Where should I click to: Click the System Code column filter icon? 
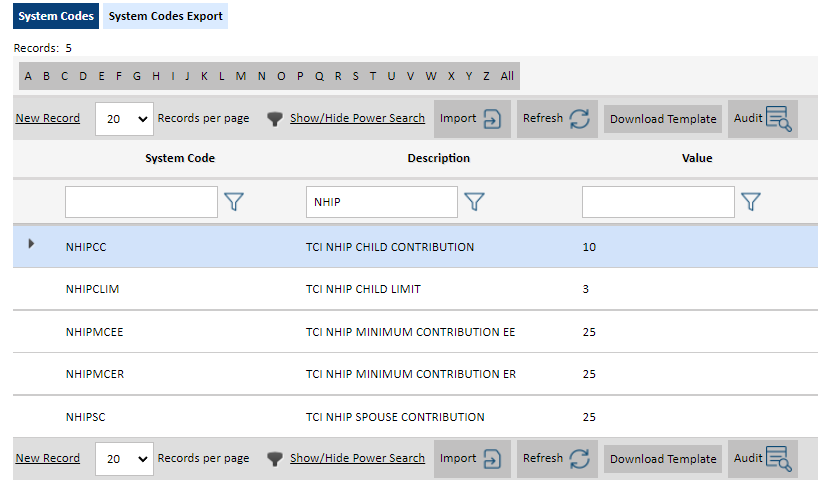pos(234,202)
